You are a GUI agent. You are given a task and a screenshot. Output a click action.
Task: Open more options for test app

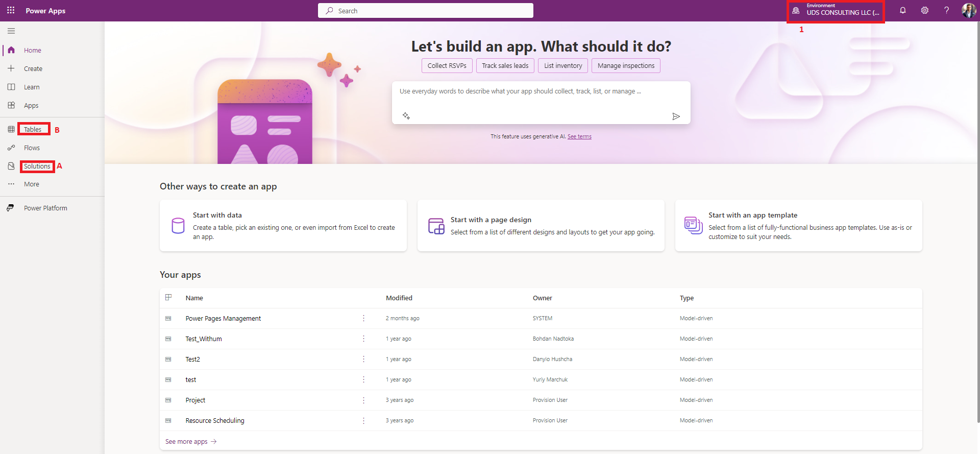364,379
